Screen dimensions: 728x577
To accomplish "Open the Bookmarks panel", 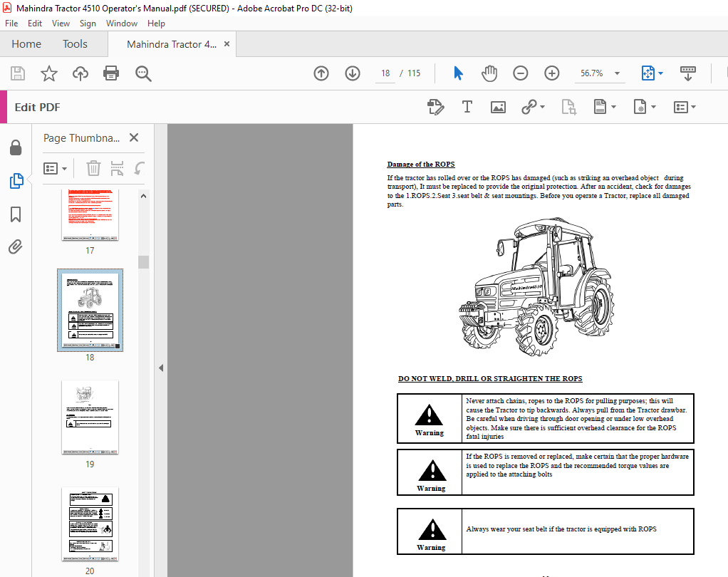I will click(16, 214).
